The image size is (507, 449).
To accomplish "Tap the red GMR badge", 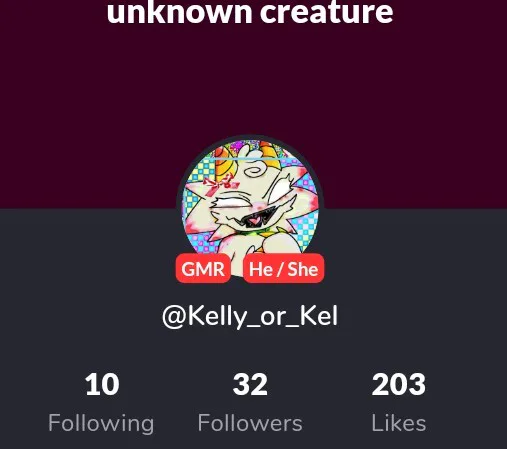I will (203, 268).
